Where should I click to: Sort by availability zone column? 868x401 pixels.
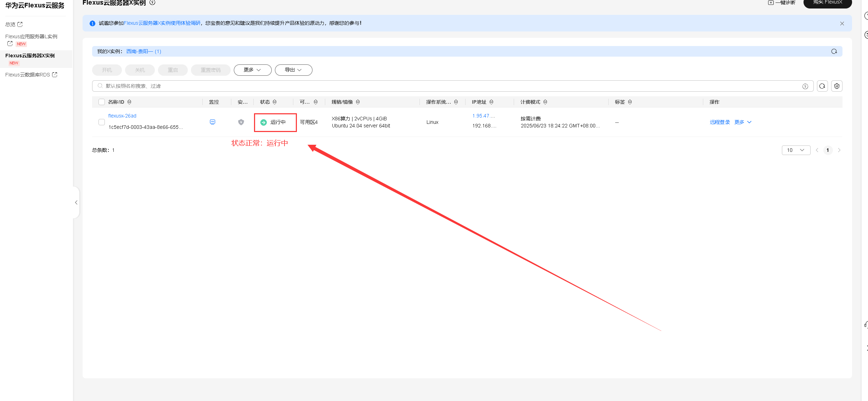coord(316,102)
